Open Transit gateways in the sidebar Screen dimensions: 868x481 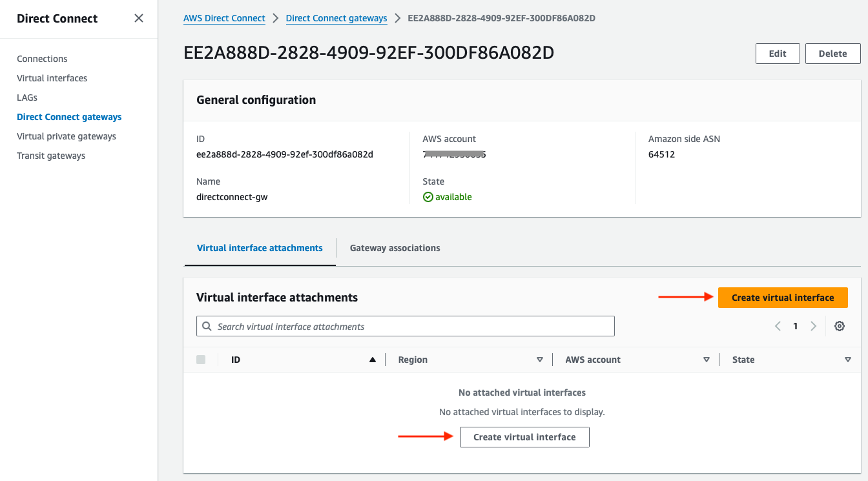[51, 156]
